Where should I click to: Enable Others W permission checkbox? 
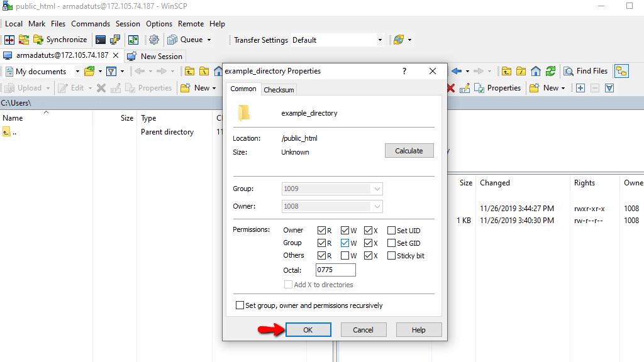(345, 256)
